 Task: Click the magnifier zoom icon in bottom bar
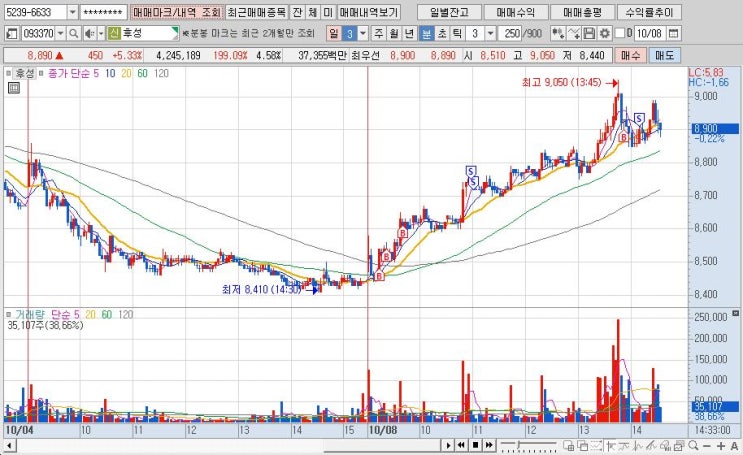pos(693,446)
